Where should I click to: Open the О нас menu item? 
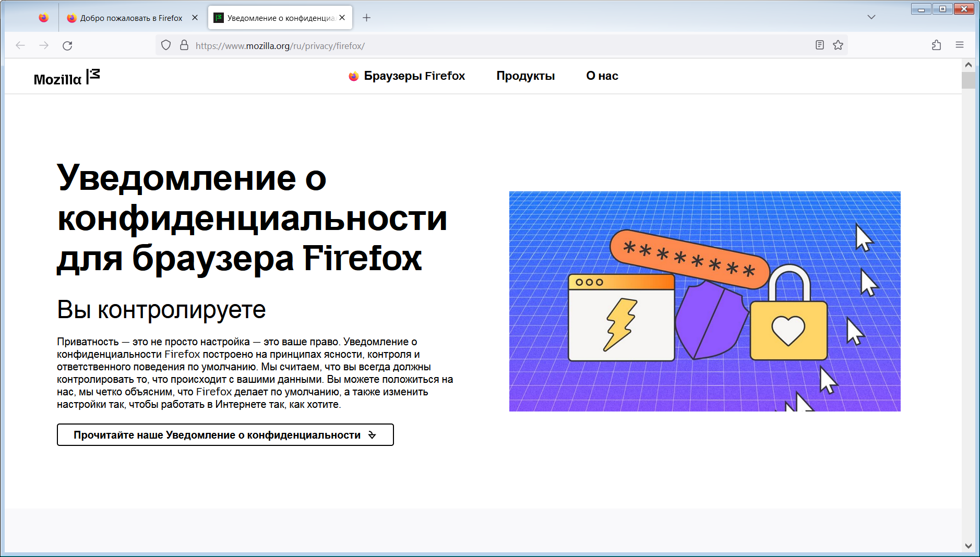[x=602, y=76]
